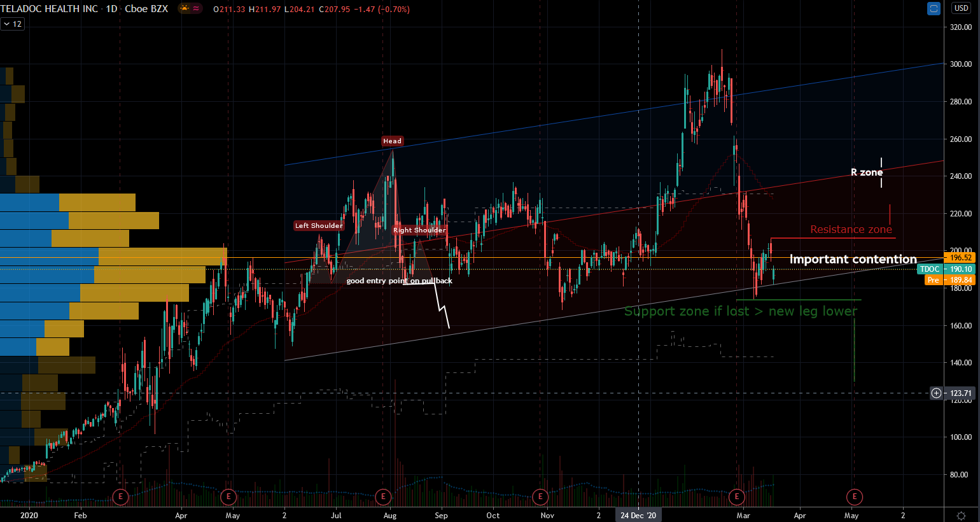This screenshot has width=980, height=522.
Task: Click the high value H211.97
Action: (x=264, y=10)
